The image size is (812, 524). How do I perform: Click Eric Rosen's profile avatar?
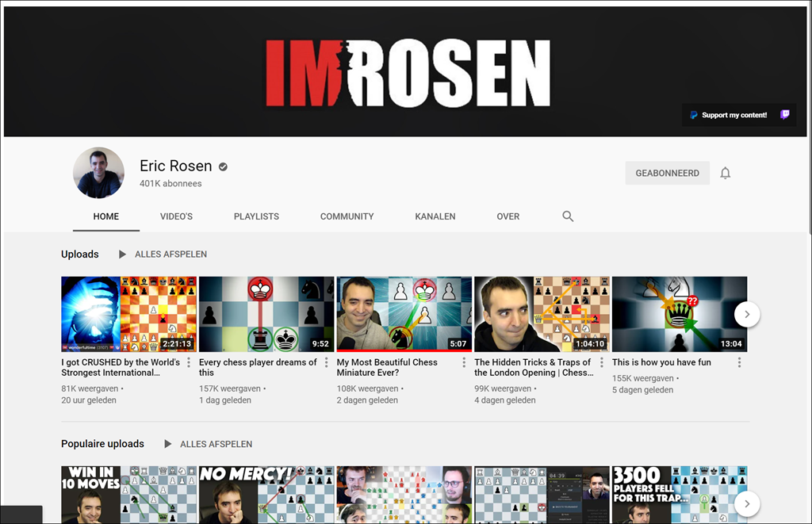click(x=98, y=173)
